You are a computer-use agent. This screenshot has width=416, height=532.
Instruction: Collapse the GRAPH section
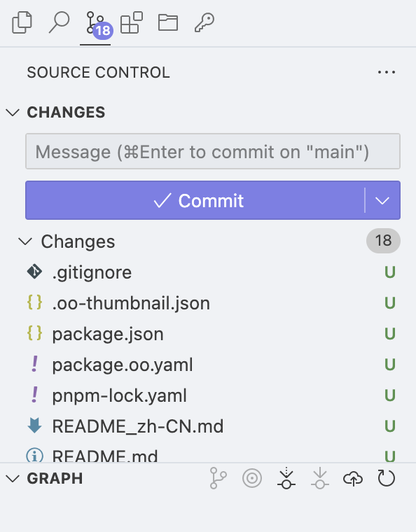(44, 479)
